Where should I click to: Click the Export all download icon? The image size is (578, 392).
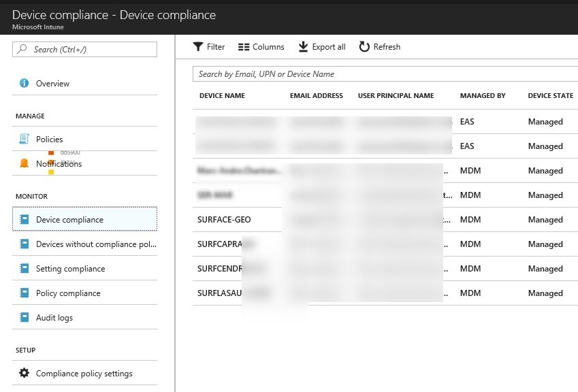point(303,47)
